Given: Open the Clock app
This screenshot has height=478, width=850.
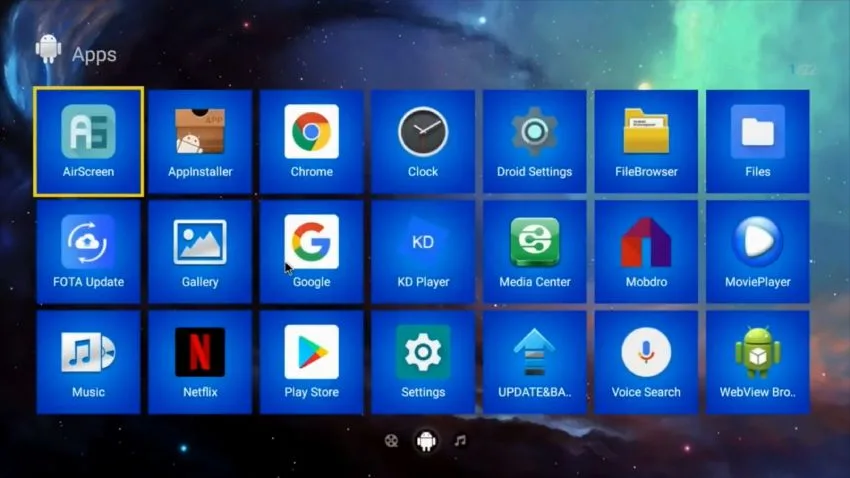Looking at the screenshot, I should pyautogui.click(x=423, y=141).
